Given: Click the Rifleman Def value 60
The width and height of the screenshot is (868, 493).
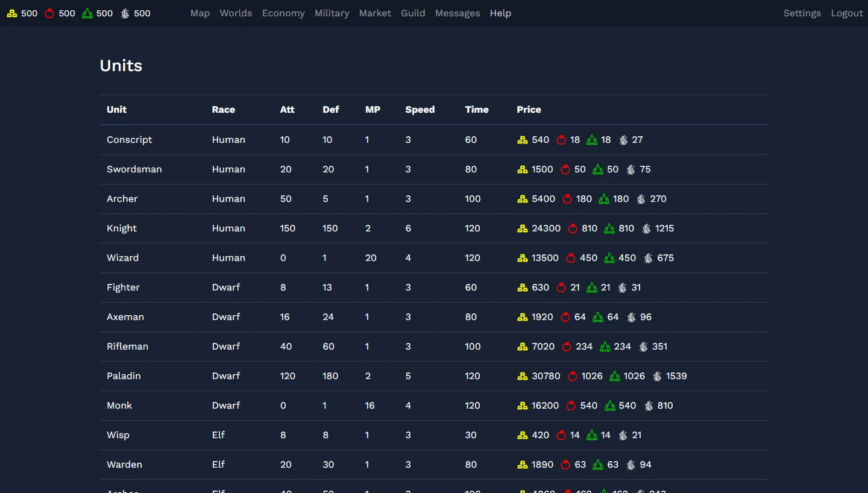Looking at the screenshot, I should click(329, 347).
